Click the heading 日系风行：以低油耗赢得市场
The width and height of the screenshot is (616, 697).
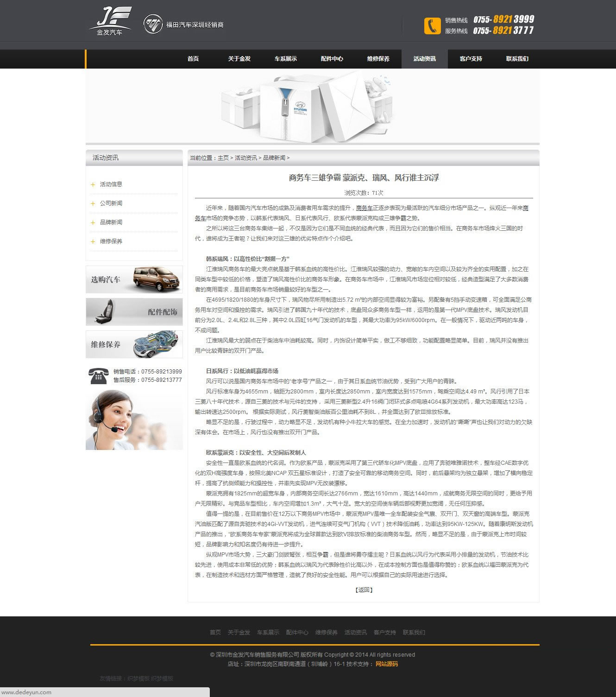point(242,371)
